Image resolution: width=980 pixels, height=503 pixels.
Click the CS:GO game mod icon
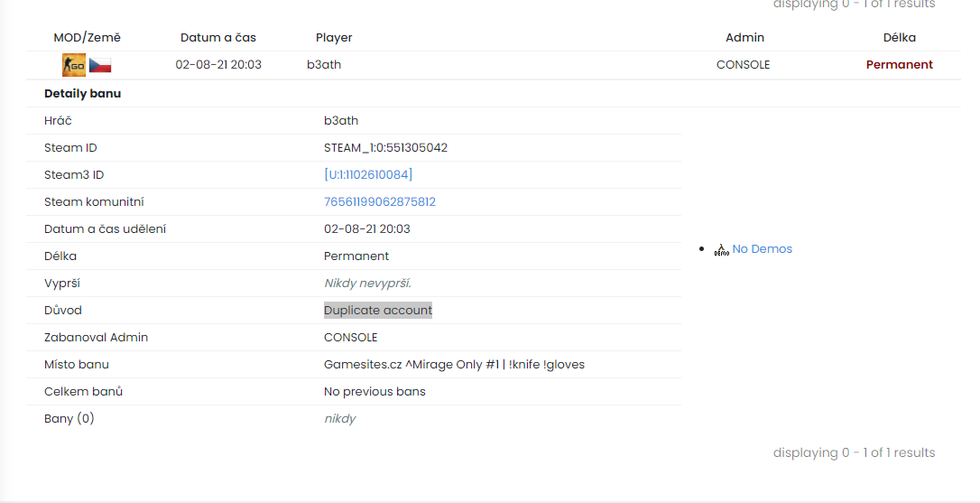tap(74, 65)
